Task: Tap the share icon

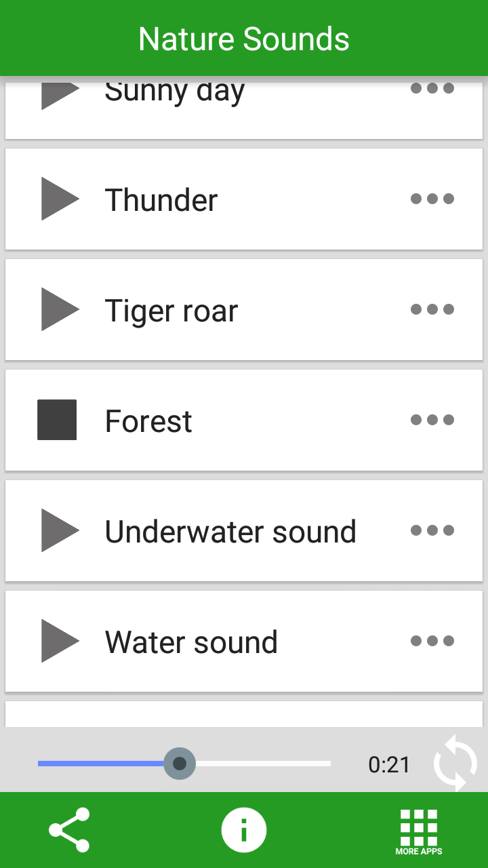Action: pyautogui.click(x=69, y=829)
